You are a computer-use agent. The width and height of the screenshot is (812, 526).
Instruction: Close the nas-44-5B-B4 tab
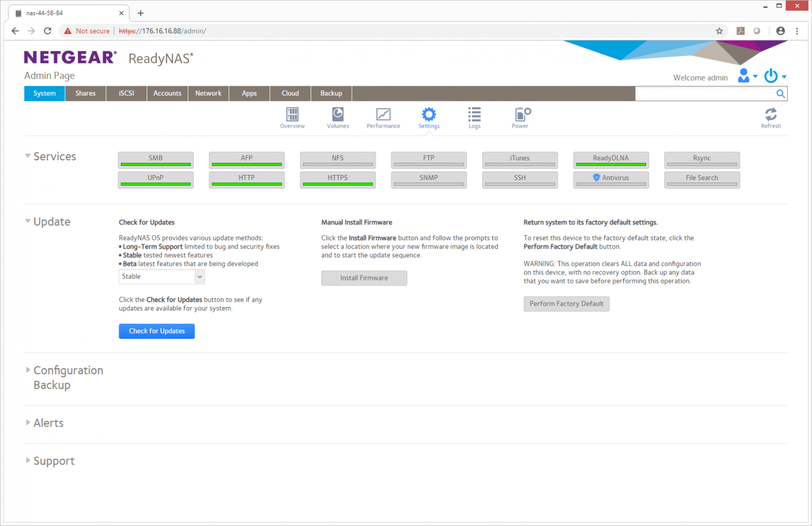[x=121, y=13]
